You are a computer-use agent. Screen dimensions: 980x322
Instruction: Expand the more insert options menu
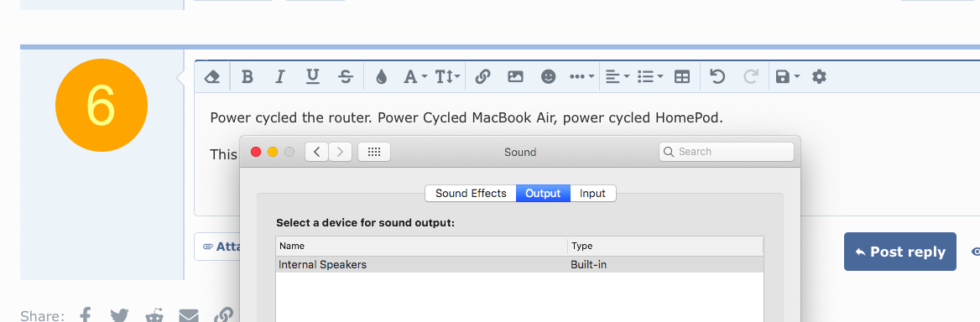[582, 77]
